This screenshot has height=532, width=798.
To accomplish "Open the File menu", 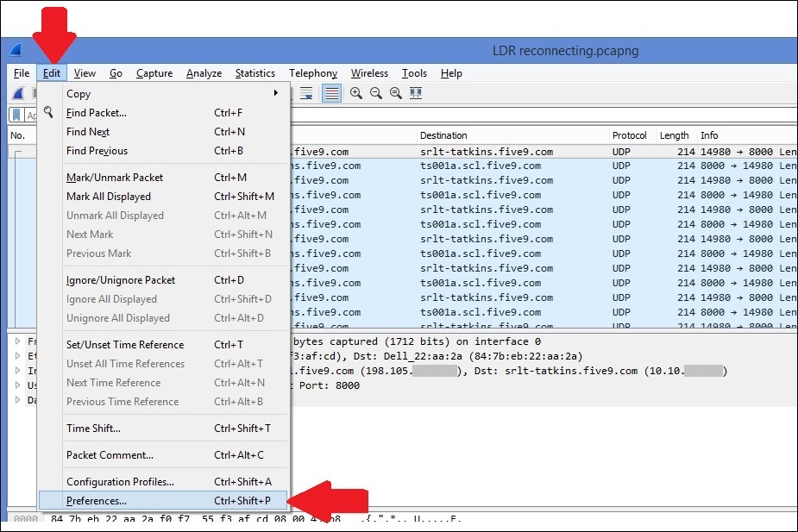I will point(22,73).
